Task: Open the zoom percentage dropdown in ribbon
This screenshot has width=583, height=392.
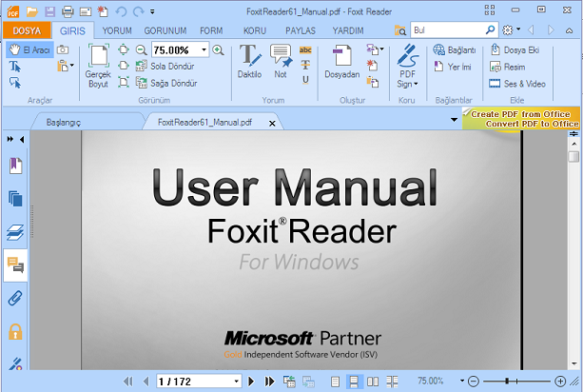Action: [202, 49]
